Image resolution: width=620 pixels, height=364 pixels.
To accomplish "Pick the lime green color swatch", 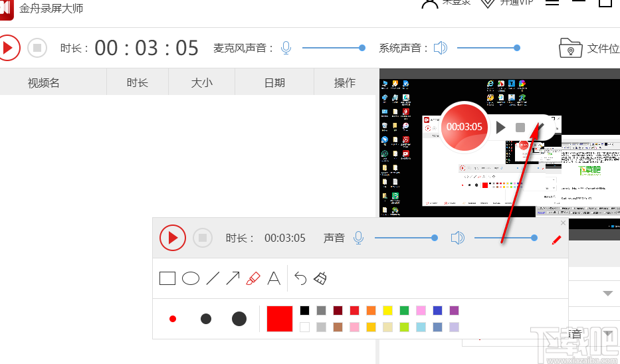I will coord(404,327).
